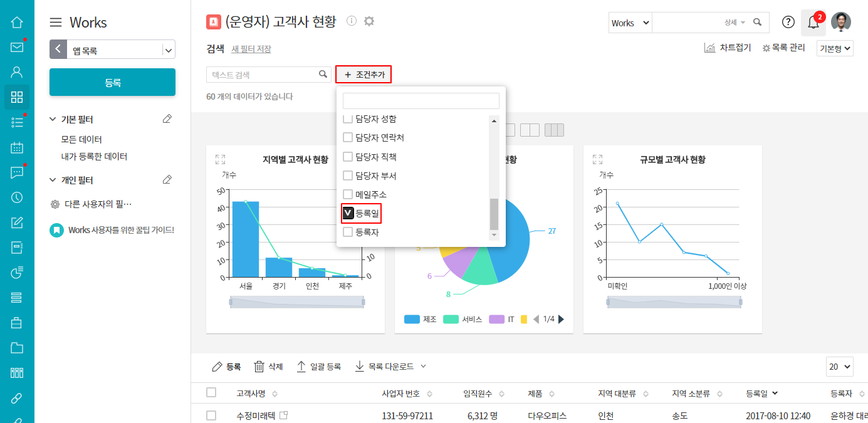Screen dimensions: 868x423
Task: Uncheck the 등록일 condition checkbox
Action: tap(348, 214)
